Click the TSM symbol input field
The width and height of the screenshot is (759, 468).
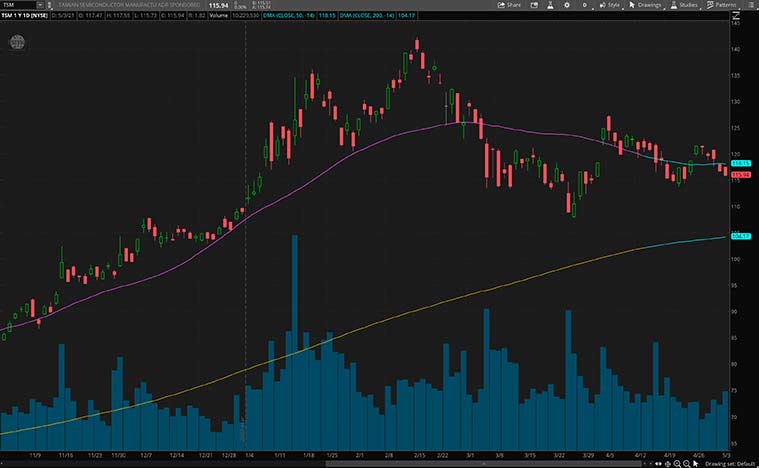(x=18, y=5)
